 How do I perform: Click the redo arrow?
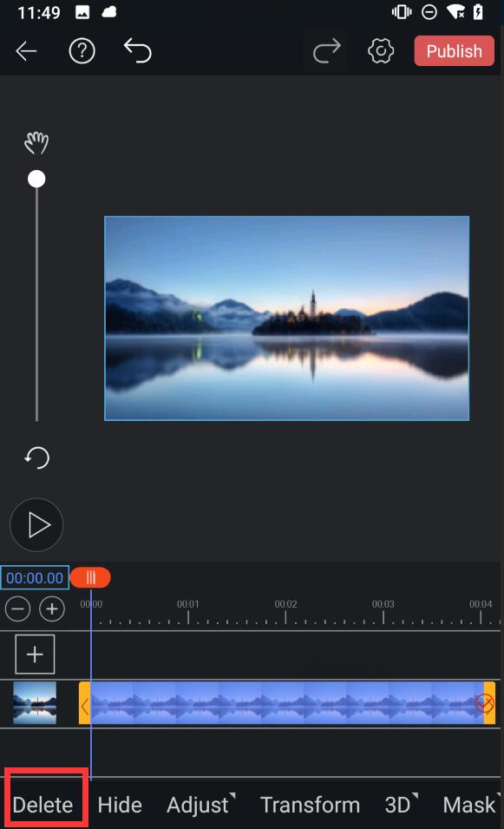[326, 51]
